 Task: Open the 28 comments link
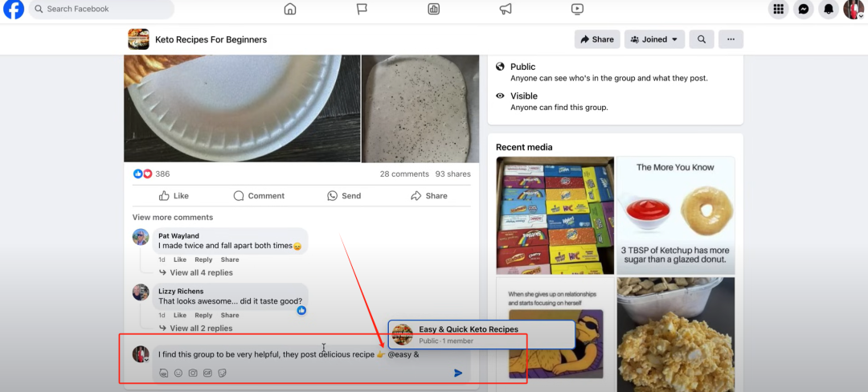pyautogui.click(x=404, y=174)
